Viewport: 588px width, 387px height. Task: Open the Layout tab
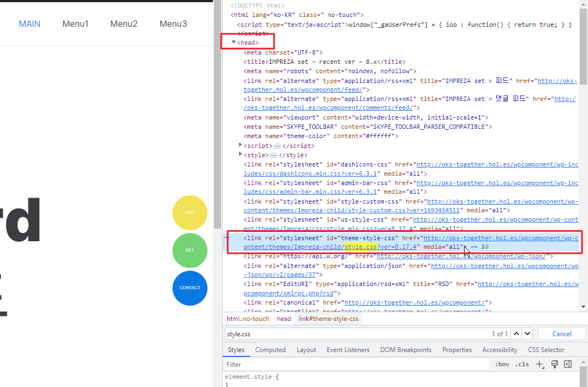[306, 350]
